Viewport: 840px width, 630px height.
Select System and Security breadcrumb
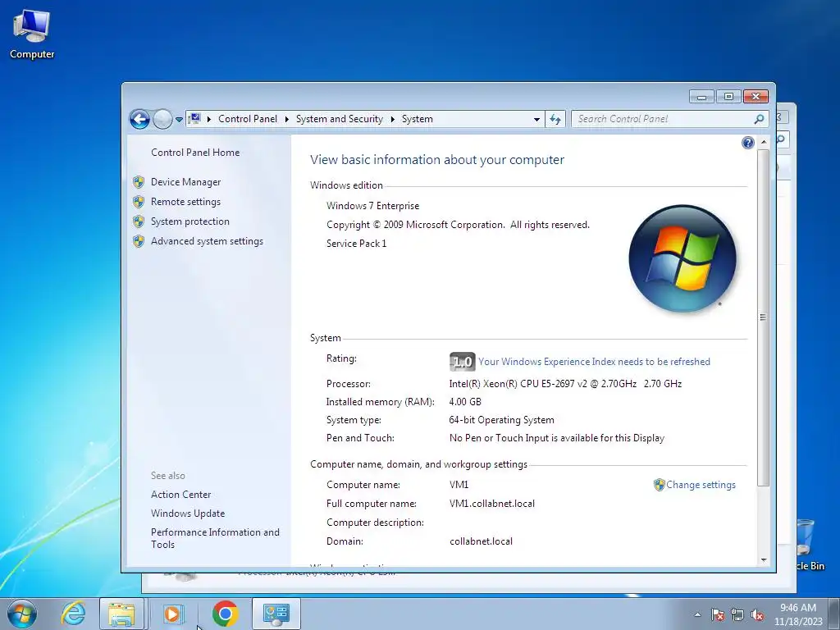339,119
